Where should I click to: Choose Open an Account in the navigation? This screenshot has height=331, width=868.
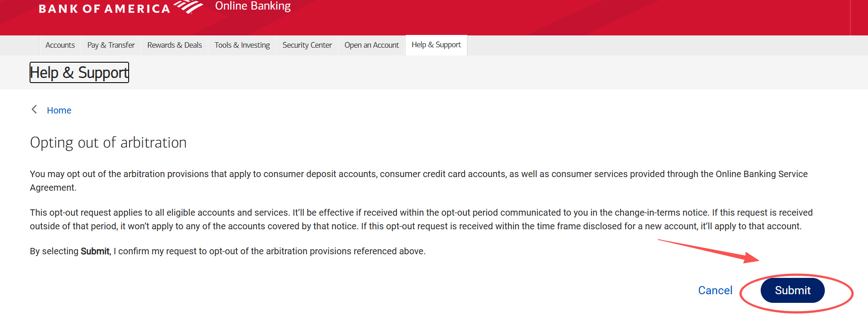(x=371, y=45)
